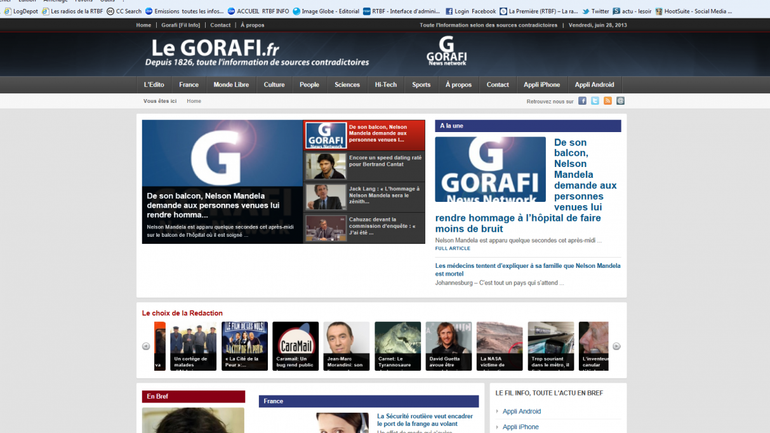Click the Gorafi News Network header emblem
770x433 pixels.
pyautogui.click(x=446, y=51)
